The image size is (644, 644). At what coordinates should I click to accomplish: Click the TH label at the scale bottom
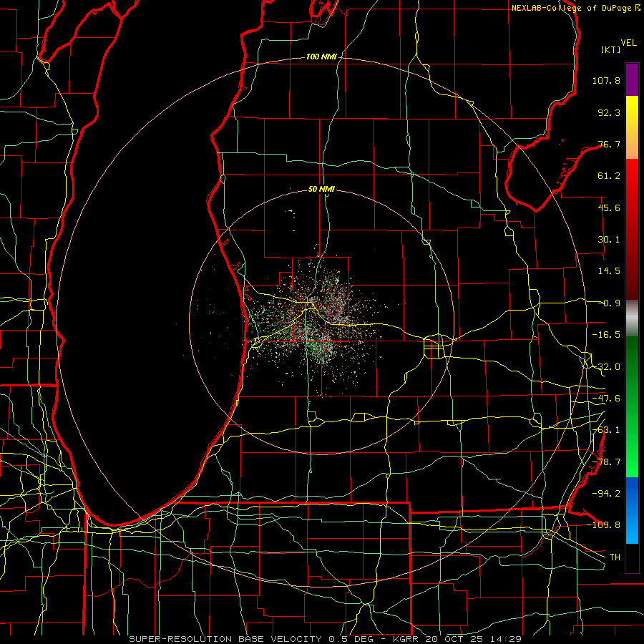coord(615,557)
